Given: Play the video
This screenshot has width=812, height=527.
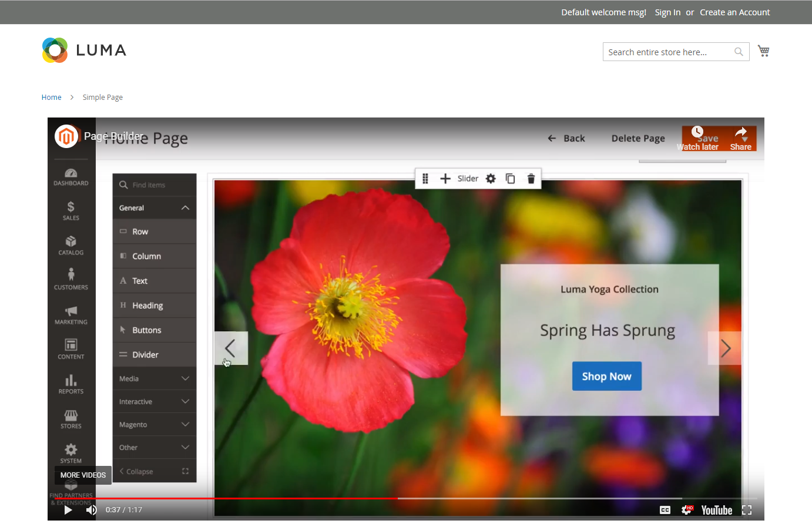Looking at the screenshot, I should [x=68, y=510].
